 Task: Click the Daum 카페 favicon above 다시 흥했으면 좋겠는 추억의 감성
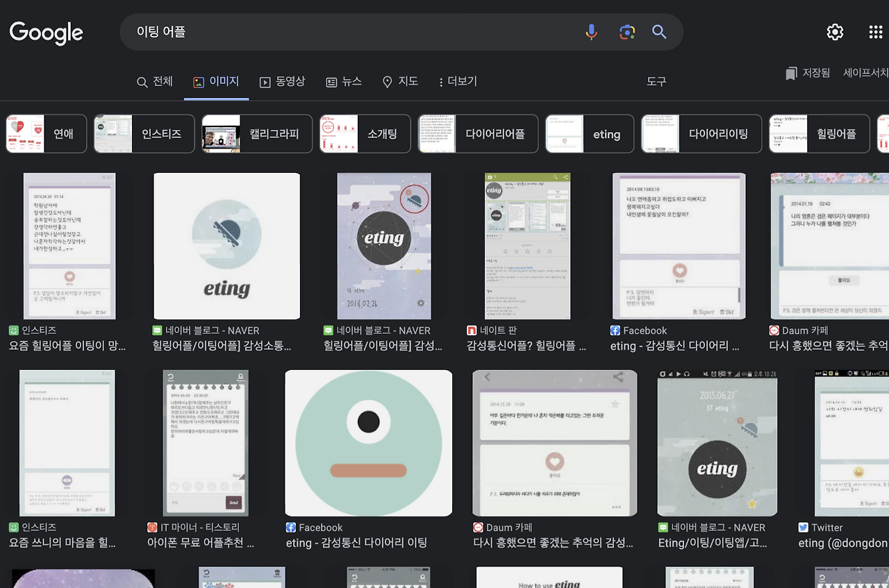478,528
